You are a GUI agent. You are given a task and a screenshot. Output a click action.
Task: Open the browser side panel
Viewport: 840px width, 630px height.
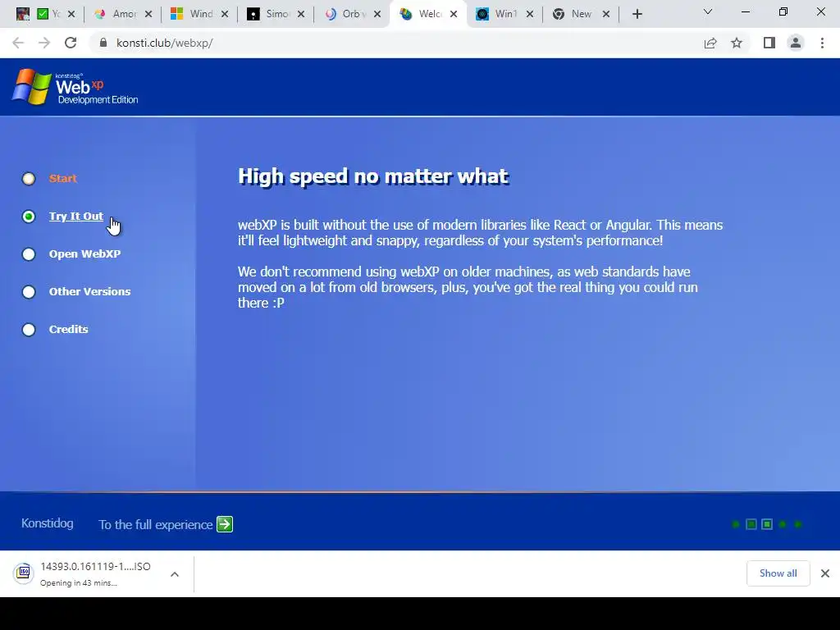769,43
